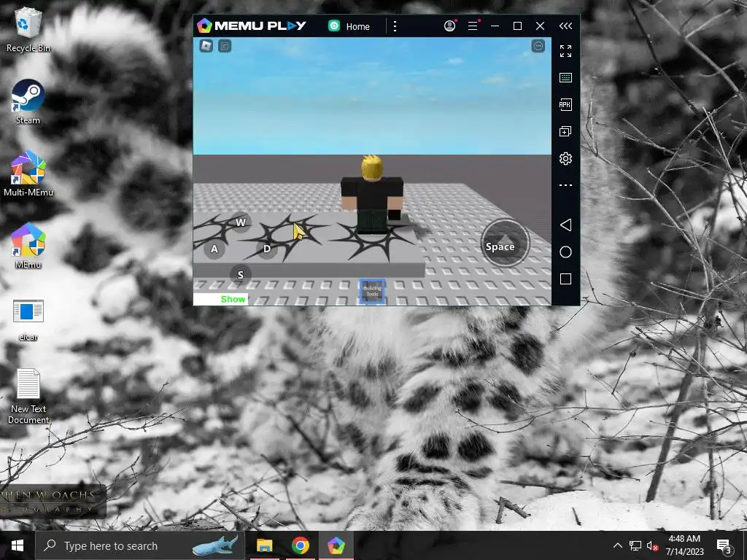Open the MEmu desktop shortcut
747x560 pixels.
click(x=28, y=246)
